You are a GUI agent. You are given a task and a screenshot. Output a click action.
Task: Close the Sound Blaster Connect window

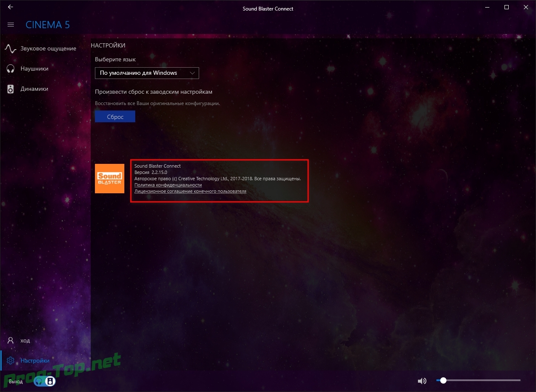(x=526, y=7)
